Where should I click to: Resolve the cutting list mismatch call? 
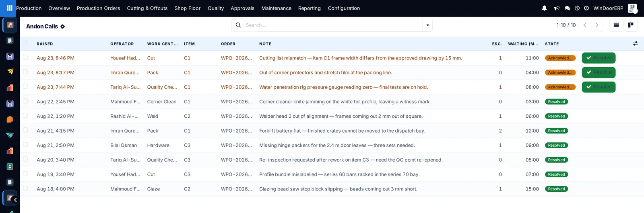599,58
